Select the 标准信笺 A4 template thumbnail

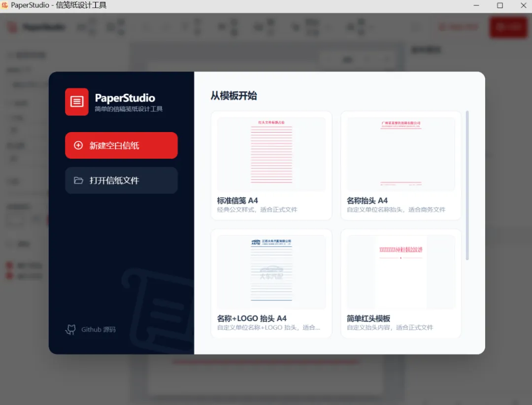[271, 154]
